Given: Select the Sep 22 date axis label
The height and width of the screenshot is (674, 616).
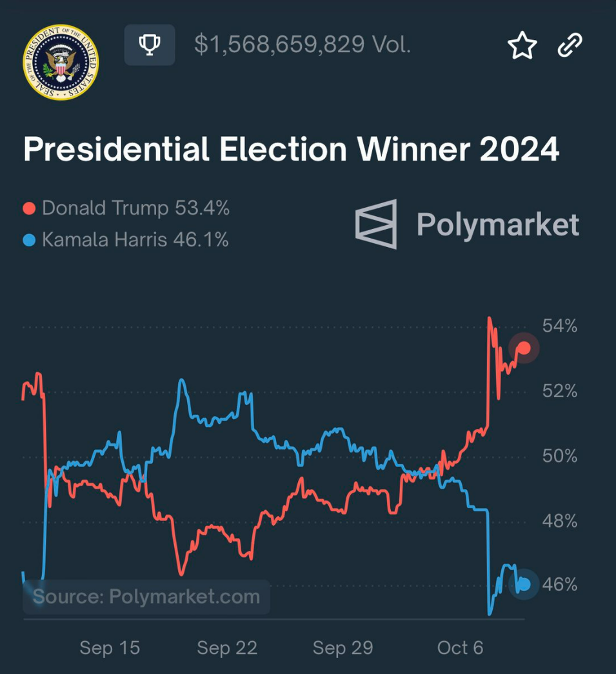Looking at the screenshot, I should point(227,648).
